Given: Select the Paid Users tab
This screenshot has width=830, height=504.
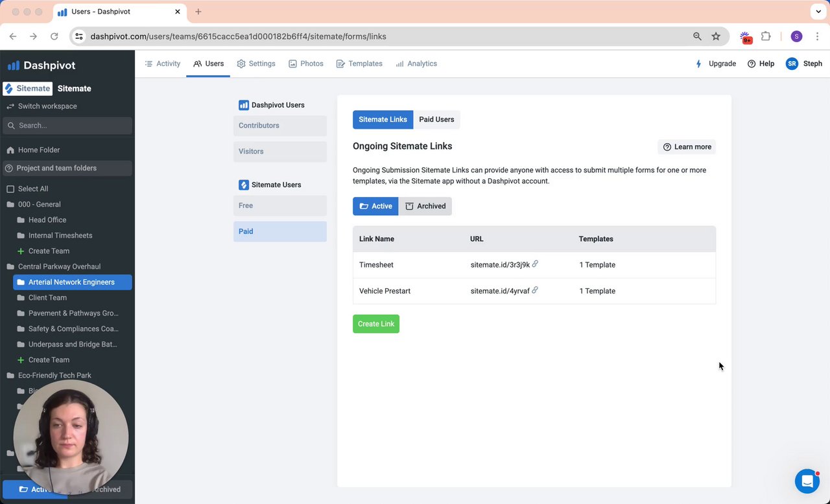Looking at the screenshot, I should (436, 119).
